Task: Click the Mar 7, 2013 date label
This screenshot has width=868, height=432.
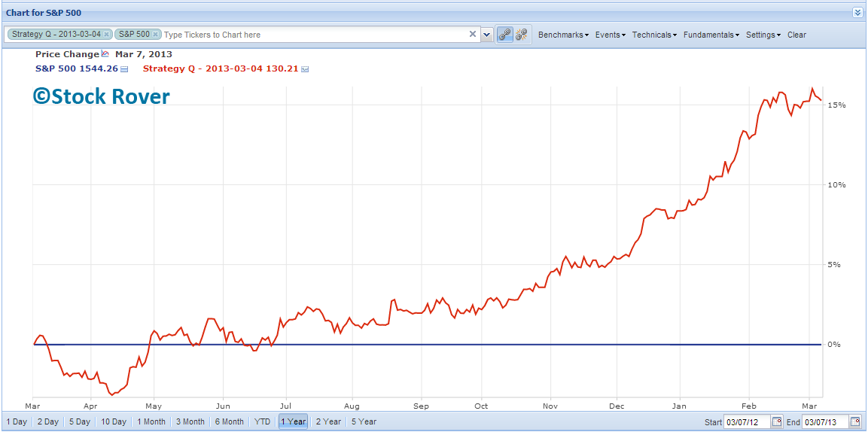Action: [x=143, y=54]
